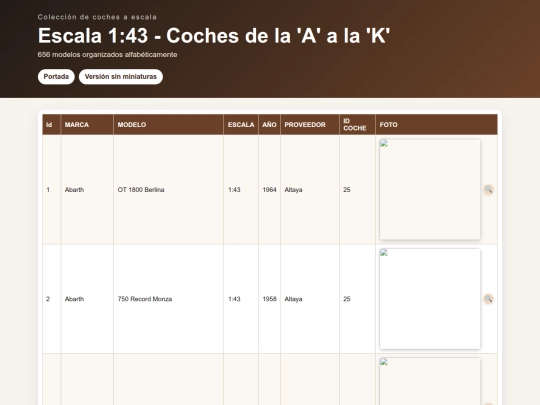Viewport: 540px width, 405px height.
Task: Click the ID COCHE column header
Action: [x=357, y=125]
